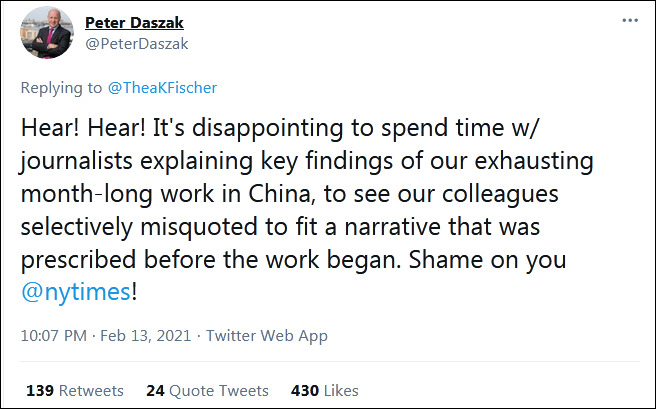This screenshot has width=656, height=409.
Task: View the 430 Likes list
Action: coord(304,390)
